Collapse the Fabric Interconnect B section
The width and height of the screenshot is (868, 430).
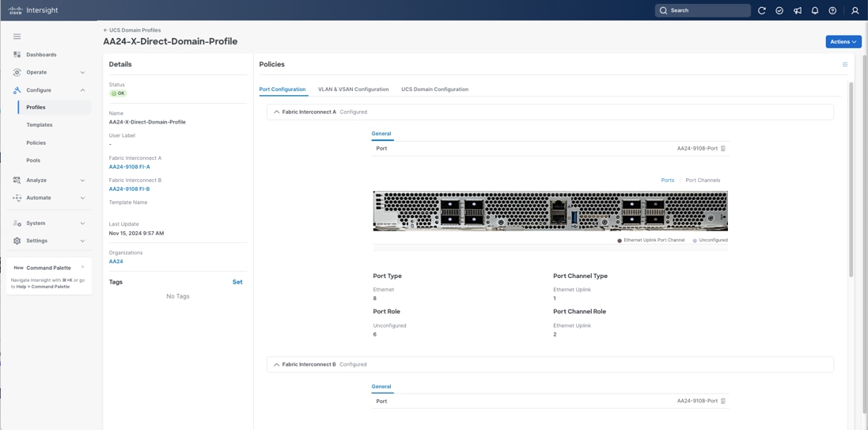point(276,364)
